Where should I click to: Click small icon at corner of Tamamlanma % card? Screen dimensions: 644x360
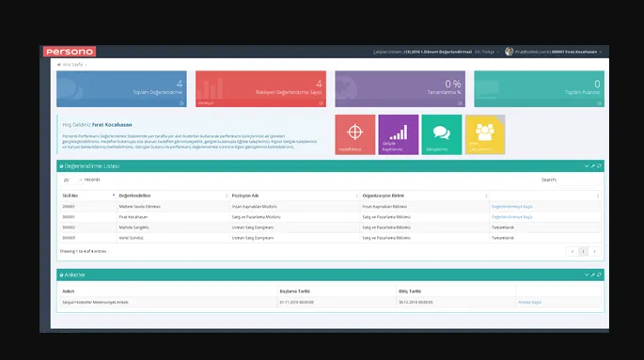coord(460,103)
